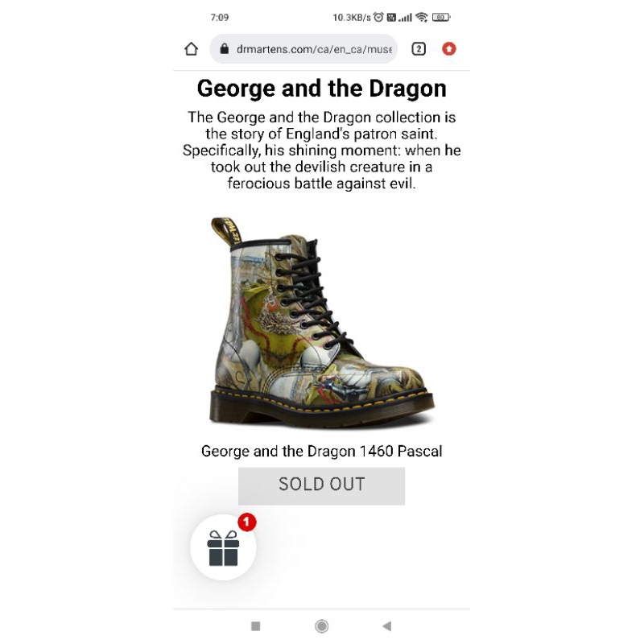Tap the George and the Dragon boot image
This screenshot has height=644, width=644.
[321, 323]
